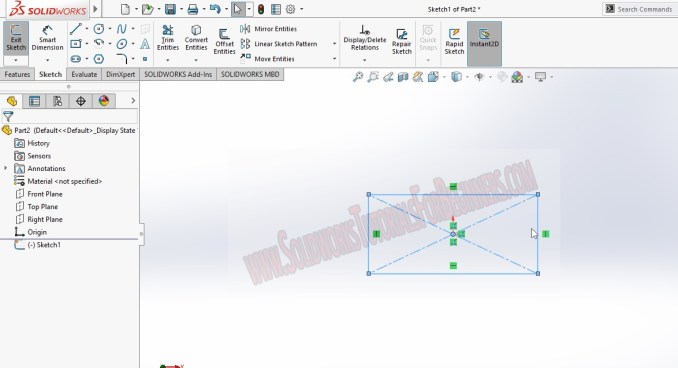The image size is (678, 368).
Task: Select the Smart Dimension tool
Action: (47, 38)
